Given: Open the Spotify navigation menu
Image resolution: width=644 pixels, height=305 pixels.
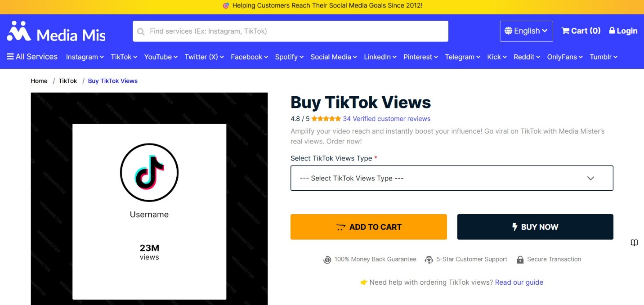Looking at the screenshot, I should pyautogui.click(x=289, y=57).
